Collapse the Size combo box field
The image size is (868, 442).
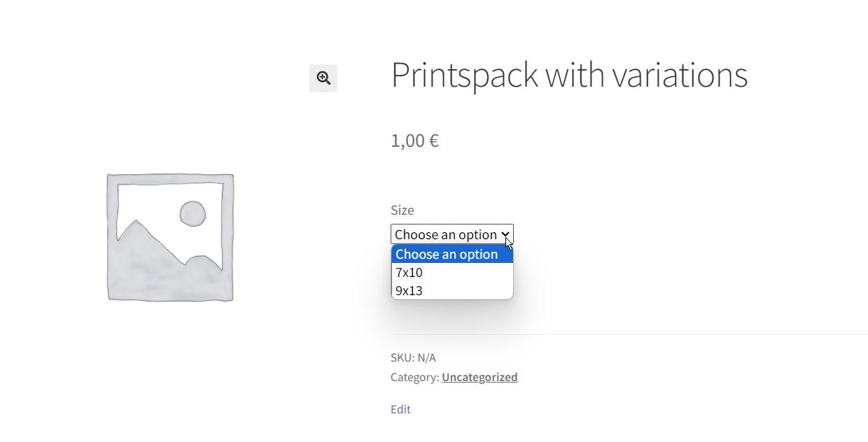[452, 234]
